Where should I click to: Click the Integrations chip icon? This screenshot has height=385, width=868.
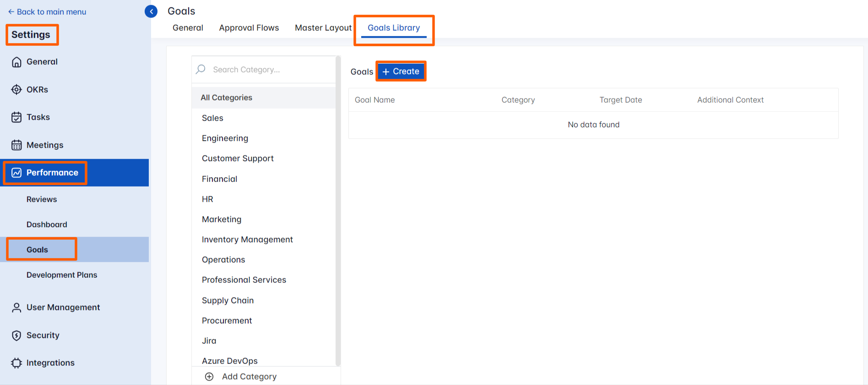click(16, 363)
